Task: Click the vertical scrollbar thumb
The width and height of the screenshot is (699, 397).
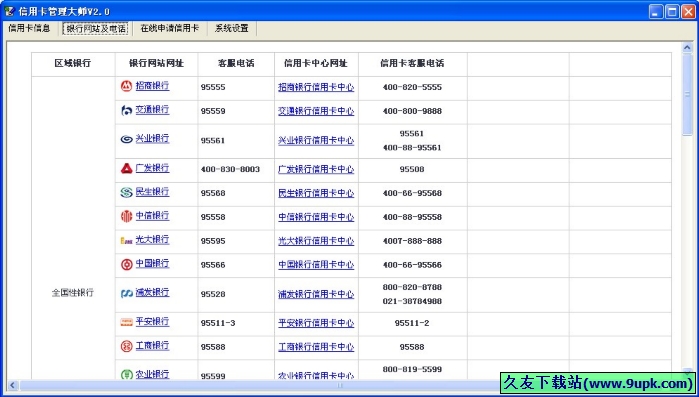Action: click(687, 94)
